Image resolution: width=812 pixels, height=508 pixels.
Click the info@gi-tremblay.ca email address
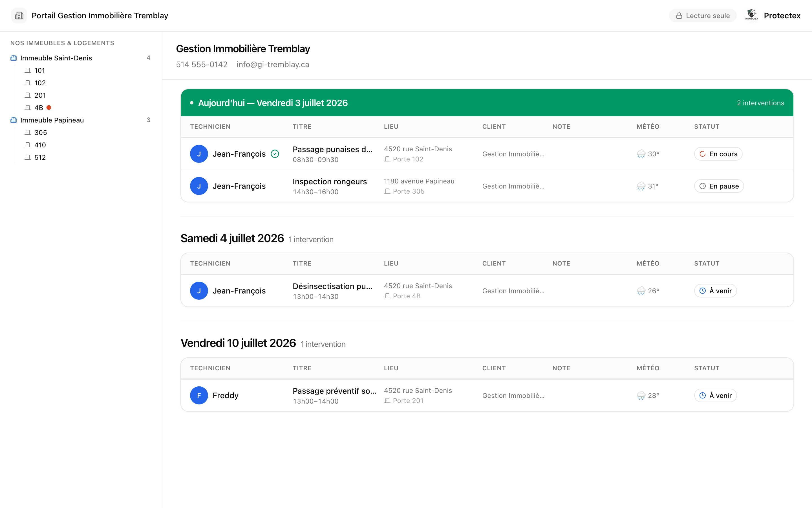click(273, 65)
